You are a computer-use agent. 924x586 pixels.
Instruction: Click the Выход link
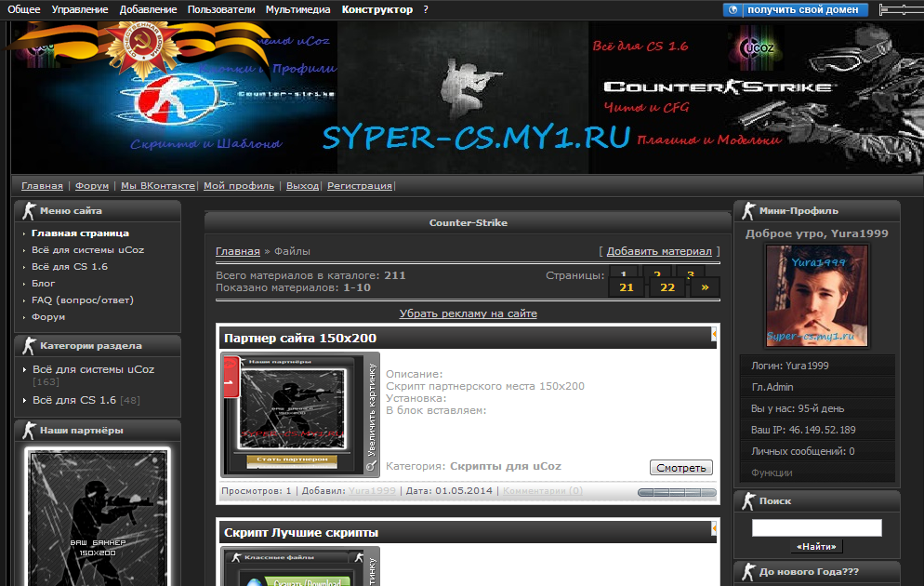[302, 186]
